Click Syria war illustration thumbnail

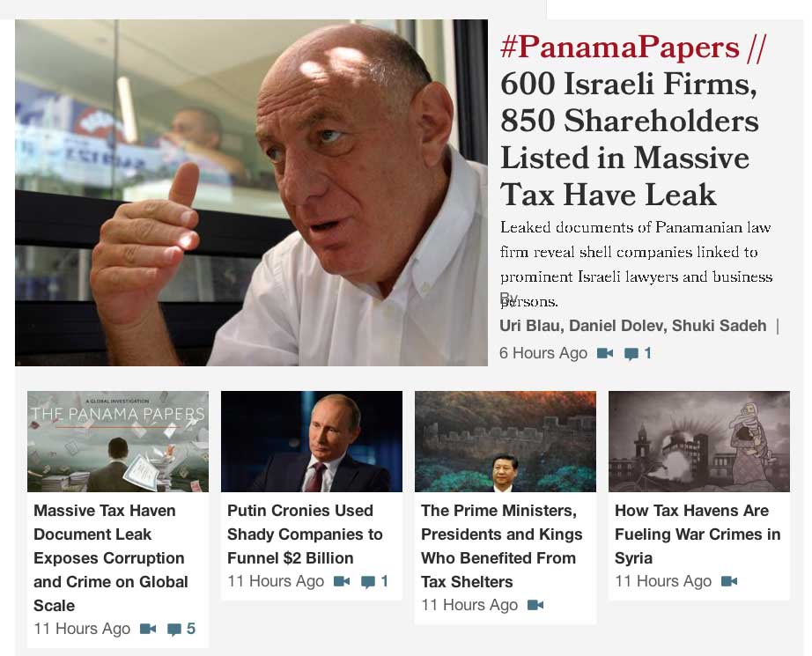[699, 441]
